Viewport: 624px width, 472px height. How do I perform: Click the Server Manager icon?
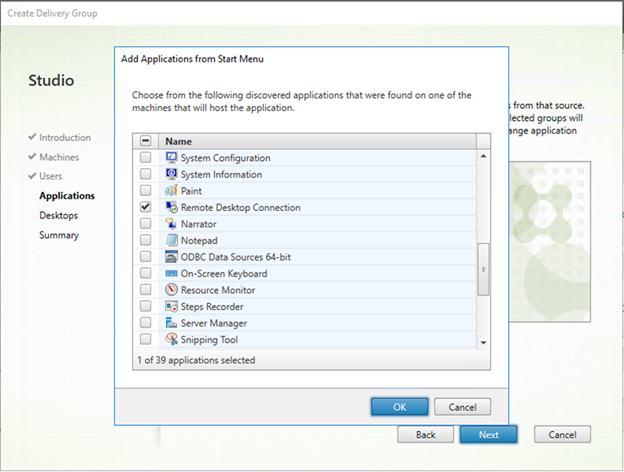click(x=171, y=323)
